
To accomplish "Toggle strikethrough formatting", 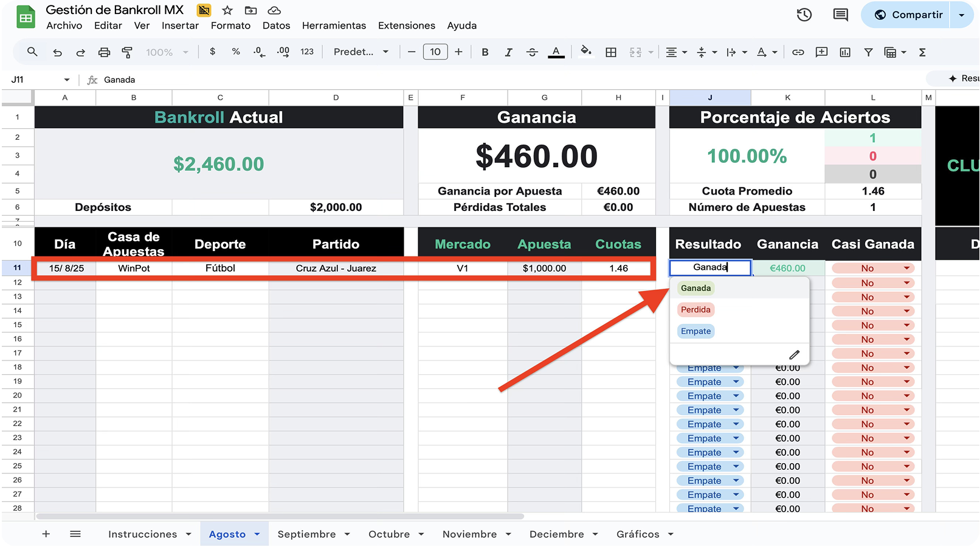I will pyautogui.click(x=532, y=52).
